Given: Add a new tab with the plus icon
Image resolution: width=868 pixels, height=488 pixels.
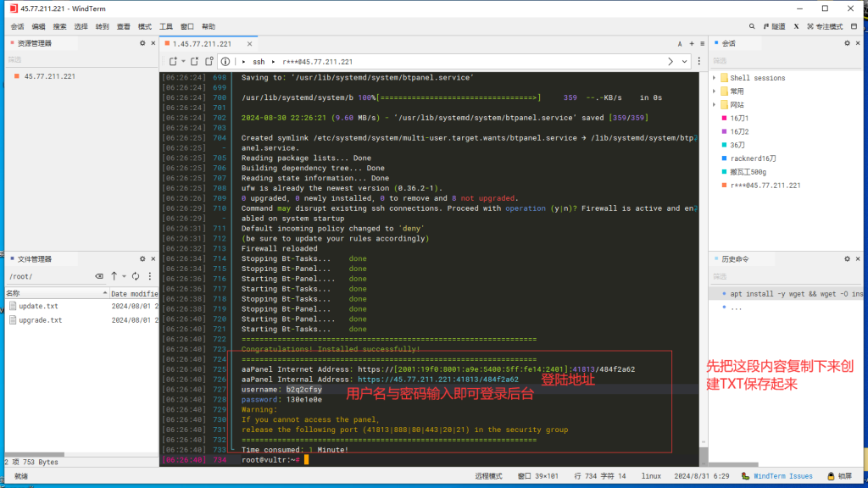Looking at the screenshot, I should 692,44.
